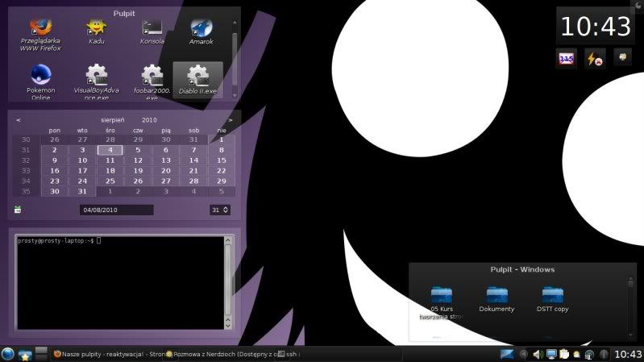The width and height of the screenshot is (644, 362).
Task: Select August 4 in the calendar
Action: (x=110, y=150)
